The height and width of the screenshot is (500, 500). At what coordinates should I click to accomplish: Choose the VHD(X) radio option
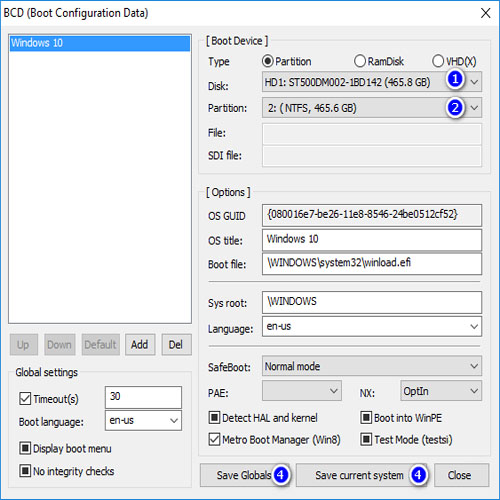438,61
